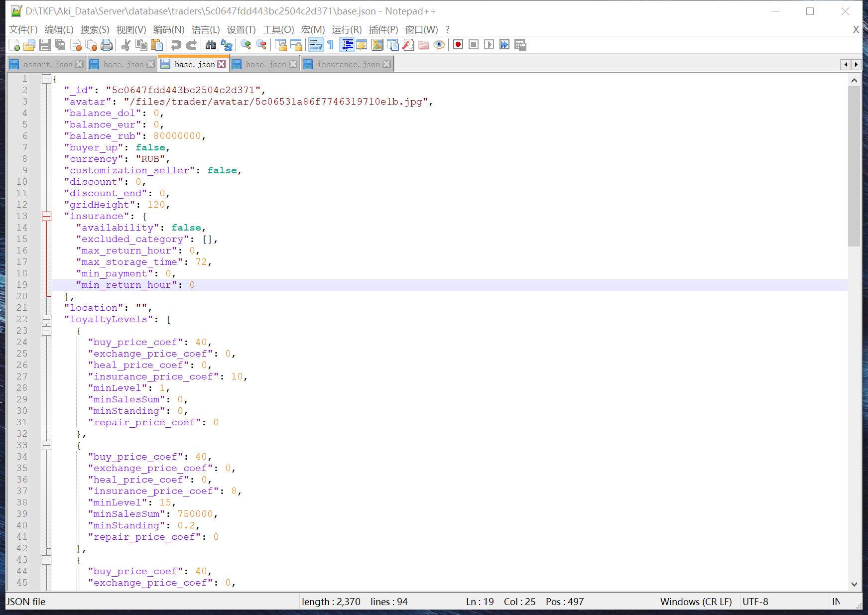
Task: Click the vertical scrollbar up arrow
Action: tap(854, 80)
